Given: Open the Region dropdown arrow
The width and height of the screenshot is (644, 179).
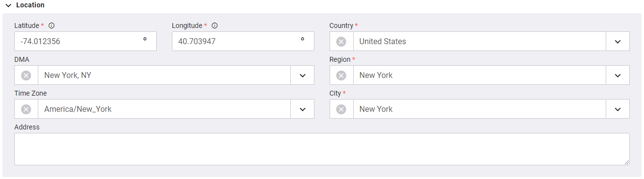Looking at the screenshot, I should [x=617, y=76].
